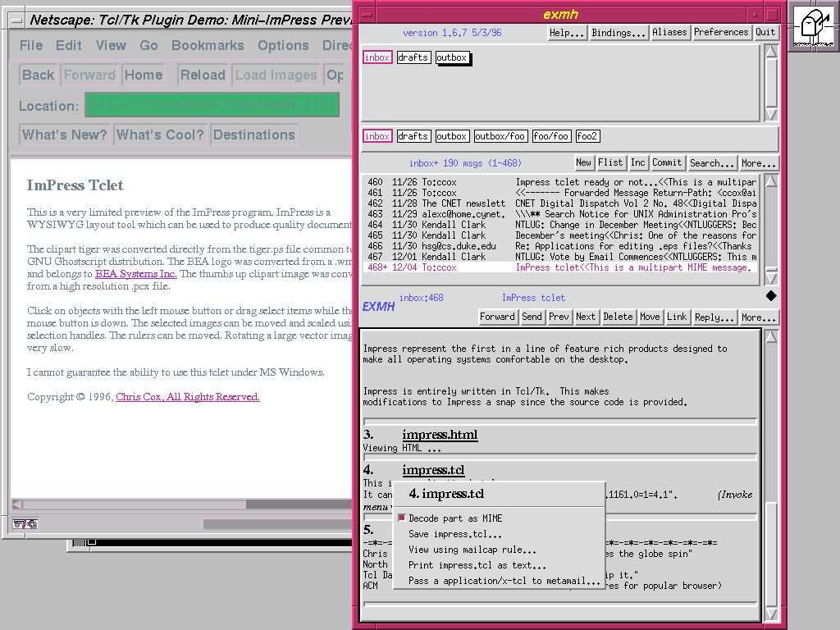Delete the current message
Image resolution: width=840 pixels, height=630 pixels.
click(618, 317)
